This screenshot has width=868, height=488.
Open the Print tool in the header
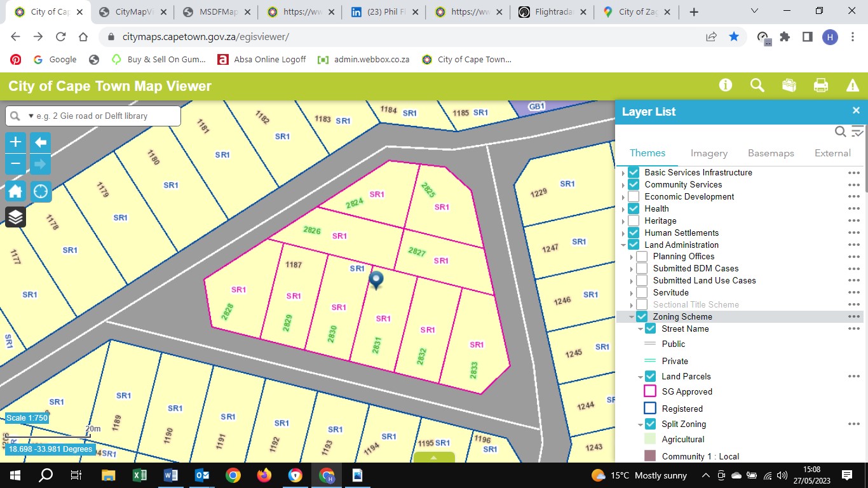click(x=820, y=85)
